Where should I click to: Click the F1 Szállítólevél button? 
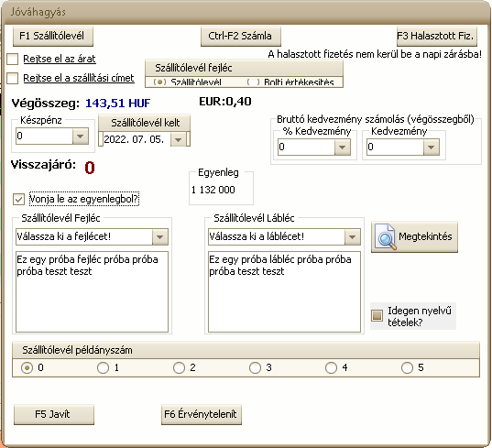[53, 36]
